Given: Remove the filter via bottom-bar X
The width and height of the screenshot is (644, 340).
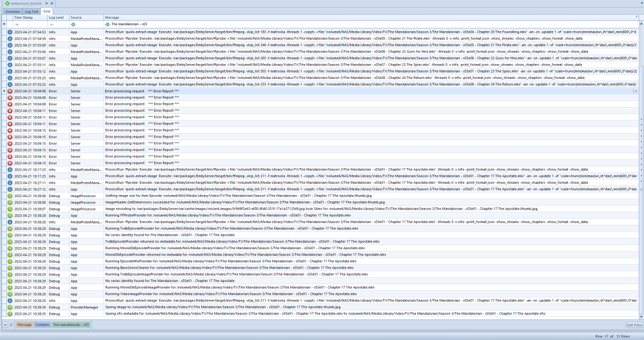Looking at the screenshot, I should 5,325.
